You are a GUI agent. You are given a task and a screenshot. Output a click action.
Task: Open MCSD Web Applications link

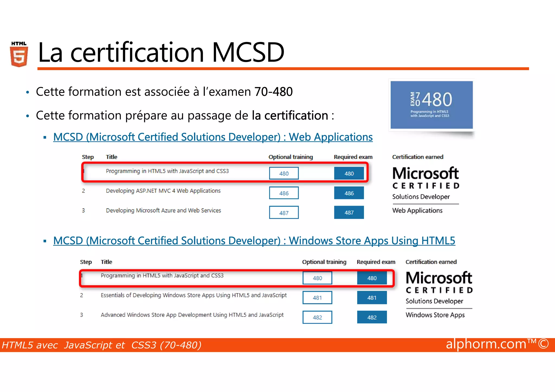(213, 137)
